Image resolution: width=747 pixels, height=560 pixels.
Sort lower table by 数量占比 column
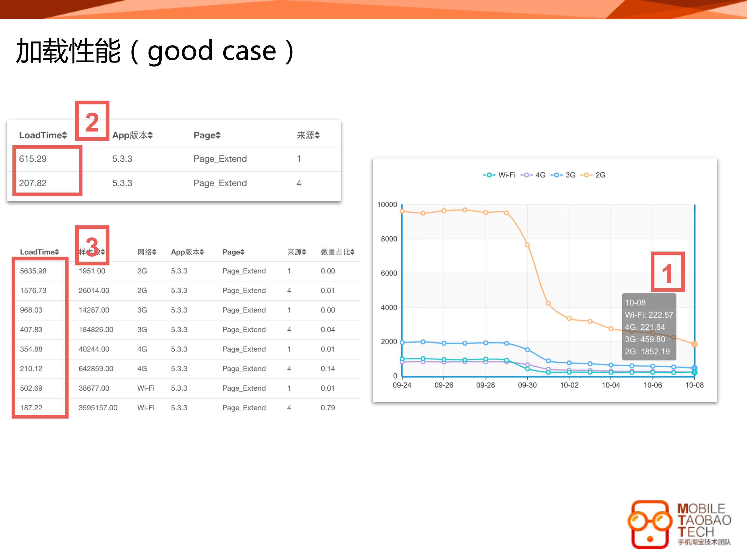337,252
